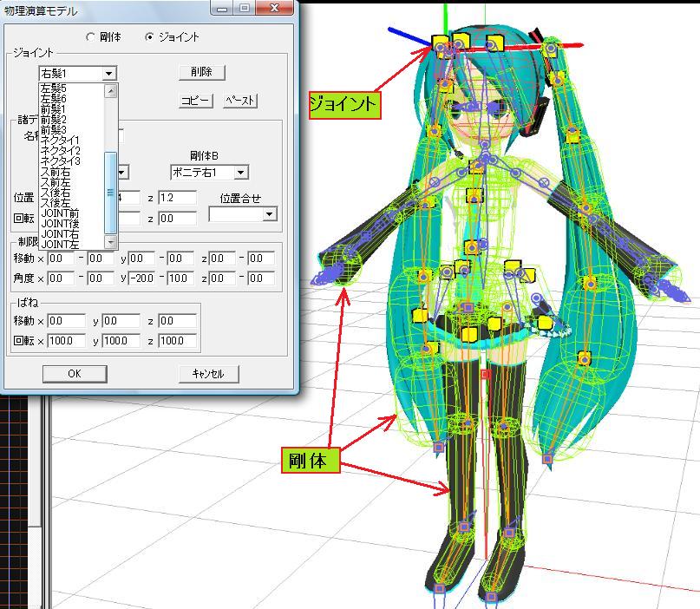The width and height of the screenshot is (700, 609).
Task: Choose ス後左 in the joint list
Action: (x=56, y=203)
